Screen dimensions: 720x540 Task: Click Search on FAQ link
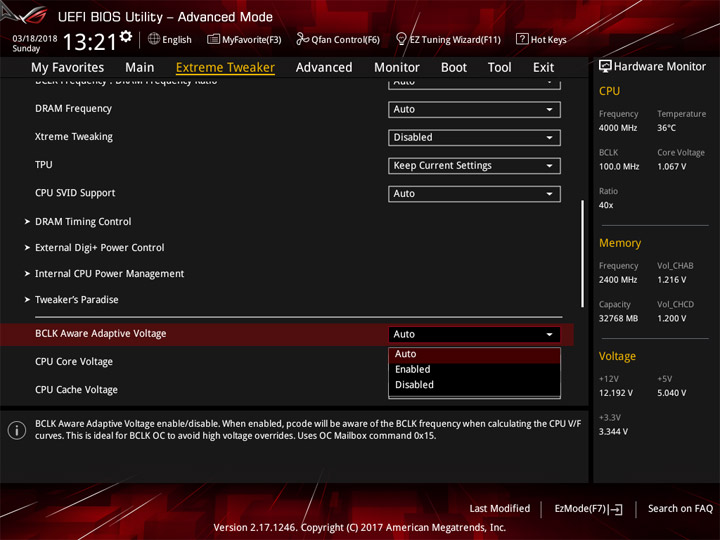680,508
